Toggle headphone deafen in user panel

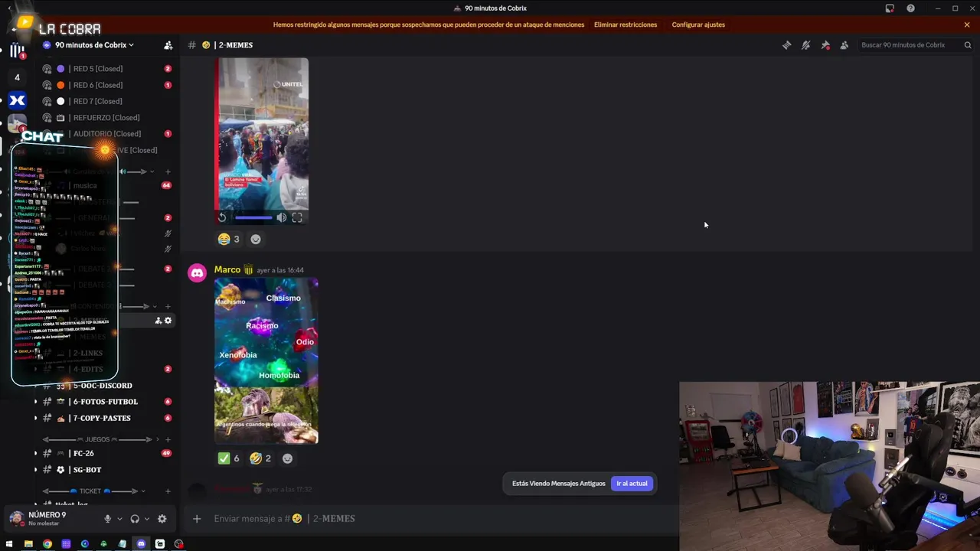coord(135,519)
